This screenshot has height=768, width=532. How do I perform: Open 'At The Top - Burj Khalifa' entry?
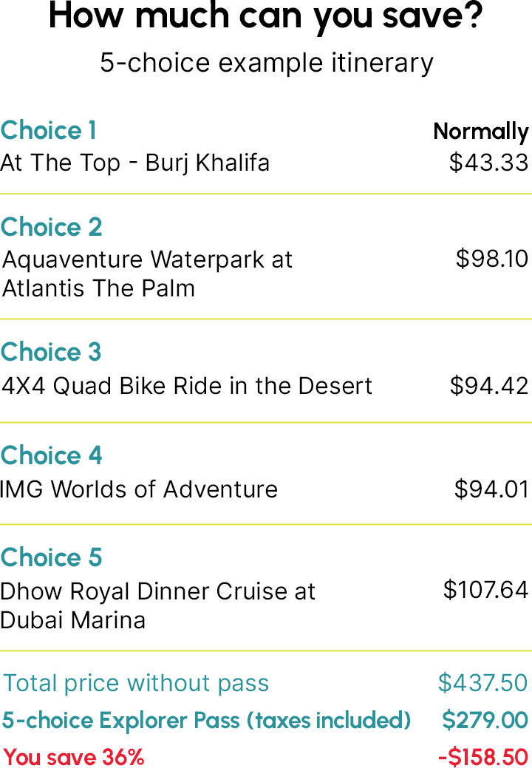(134, 163)
